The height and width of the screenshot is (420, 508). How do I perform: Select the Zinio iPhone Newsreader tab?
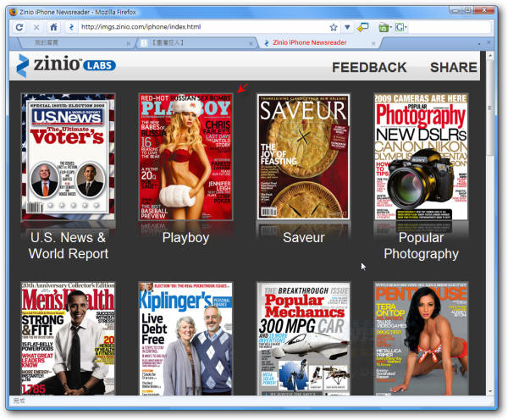pyautogui.click(x=319, y=43)
